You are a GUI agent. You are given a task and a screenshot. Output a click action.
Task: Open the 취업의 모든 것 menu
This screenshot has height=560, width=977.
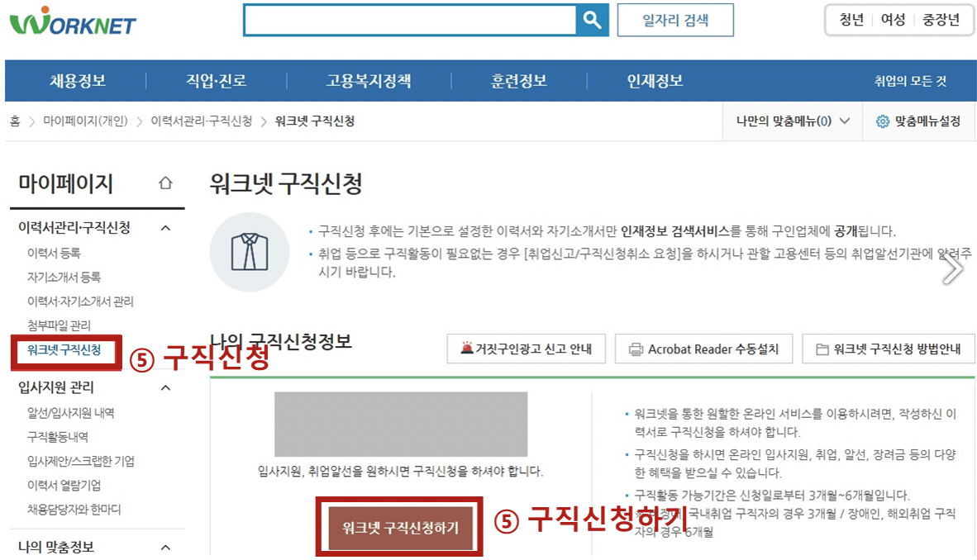pyautogui.click(x=910, y=81)
